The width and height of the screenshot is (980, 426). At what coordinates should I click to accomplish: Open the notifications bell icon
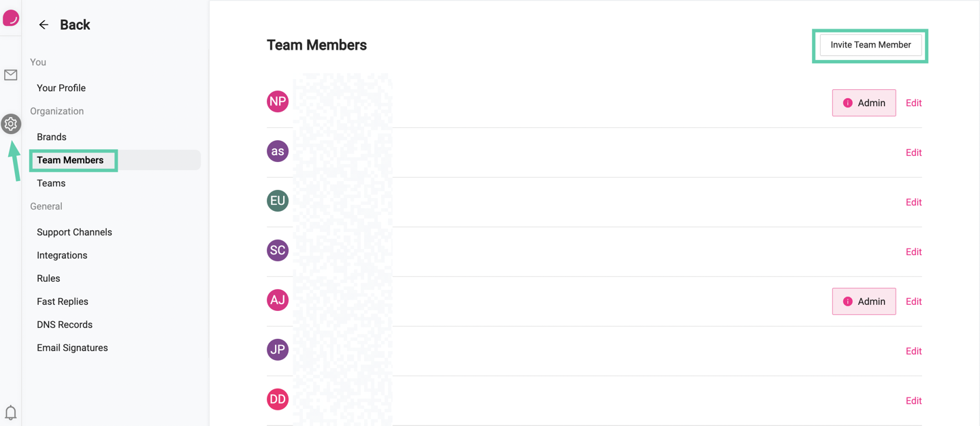(x=11, y=412)
